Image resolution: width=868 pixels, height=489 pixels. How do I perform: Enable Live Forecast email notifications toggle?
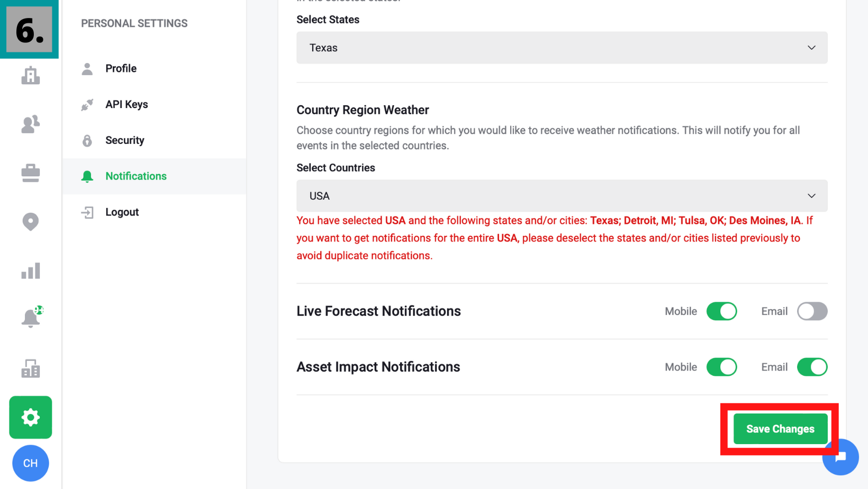click(x=812, y=311)
